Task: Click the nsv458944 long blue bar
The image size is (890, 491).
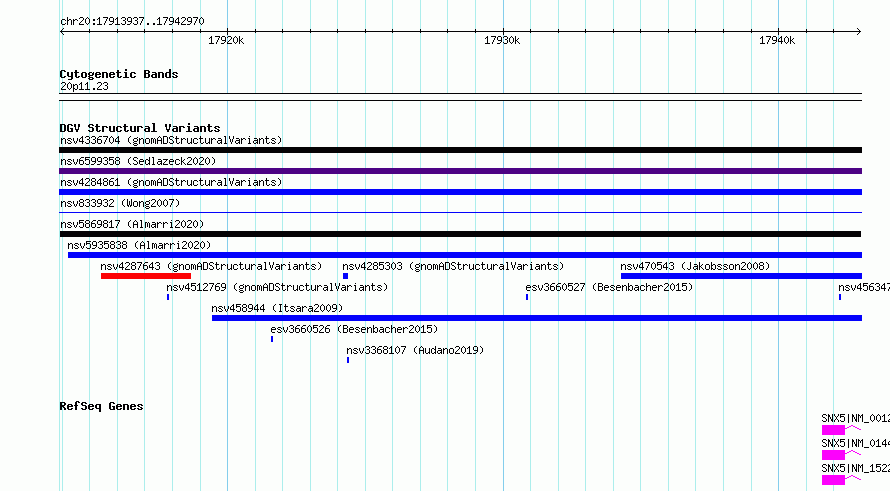Action: pyautogui.click(x=537, y=318)
